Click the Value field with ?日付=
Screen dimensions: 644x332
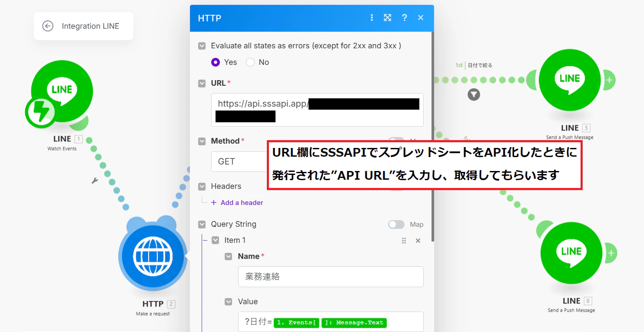tap(331, 322)
